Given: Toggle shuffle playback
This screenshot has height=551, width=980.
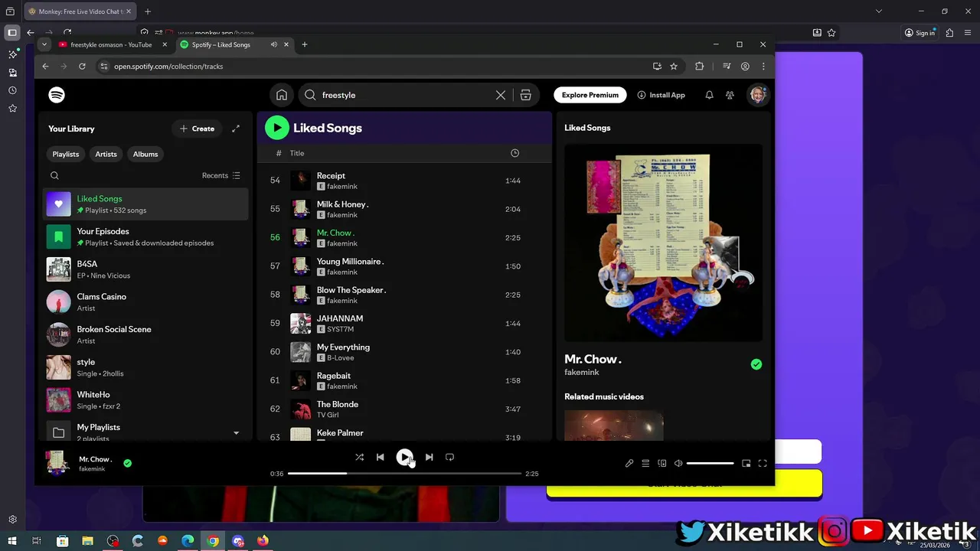Looking at the screenshot, I should 359,457.
